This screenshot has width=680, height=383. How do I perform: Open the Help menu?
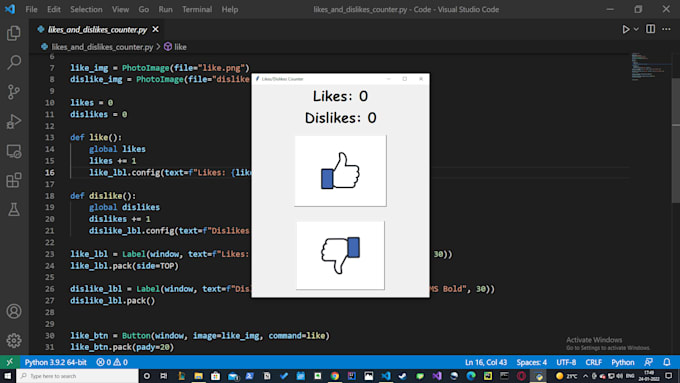pyautogui.click(x=230, y=9)
